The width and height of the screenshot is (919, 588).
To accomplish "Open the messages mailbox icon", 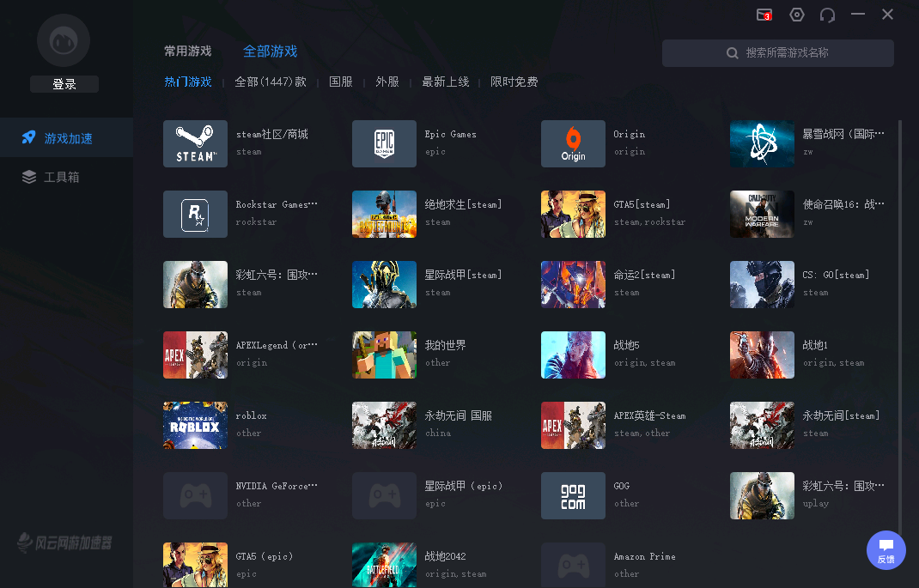I will click(x=764, y=15).
